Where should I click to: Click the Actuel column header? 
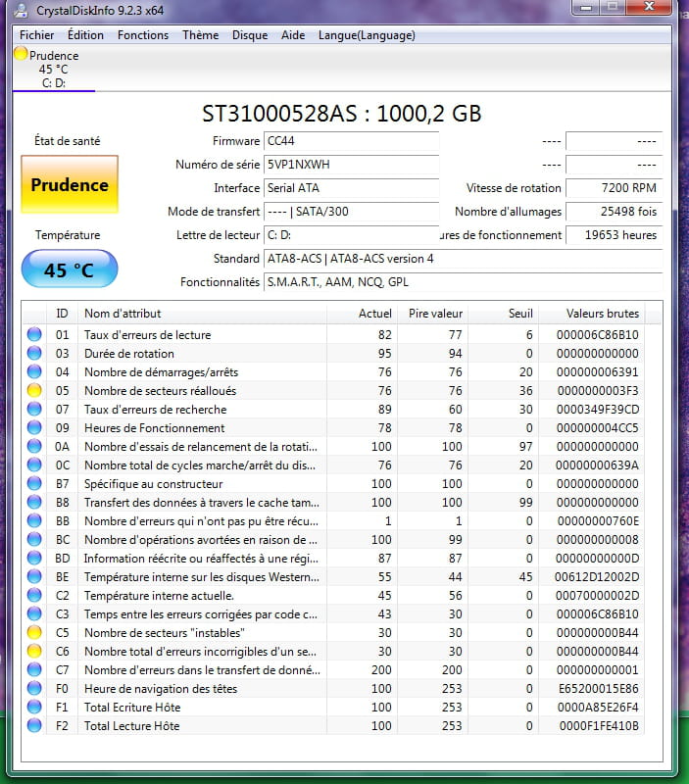pos(363,314)
